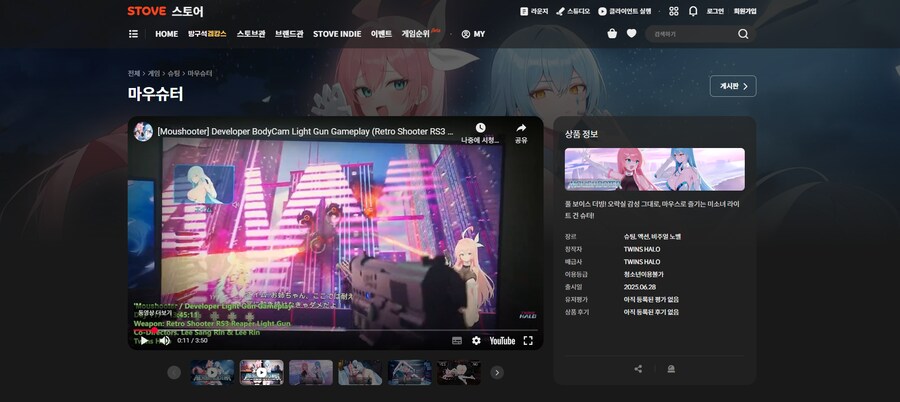900x402 pixels.
Task: Select the second video thumbnail in carousel
Action: pos(261,373)
